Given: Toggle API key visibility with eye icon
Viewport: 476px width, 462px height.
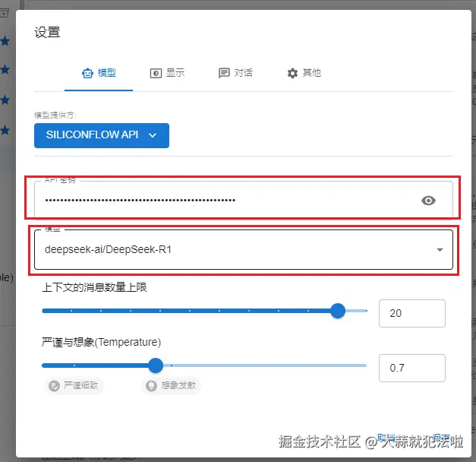Looking at the screenshot, I should click(x=428, y=201).
